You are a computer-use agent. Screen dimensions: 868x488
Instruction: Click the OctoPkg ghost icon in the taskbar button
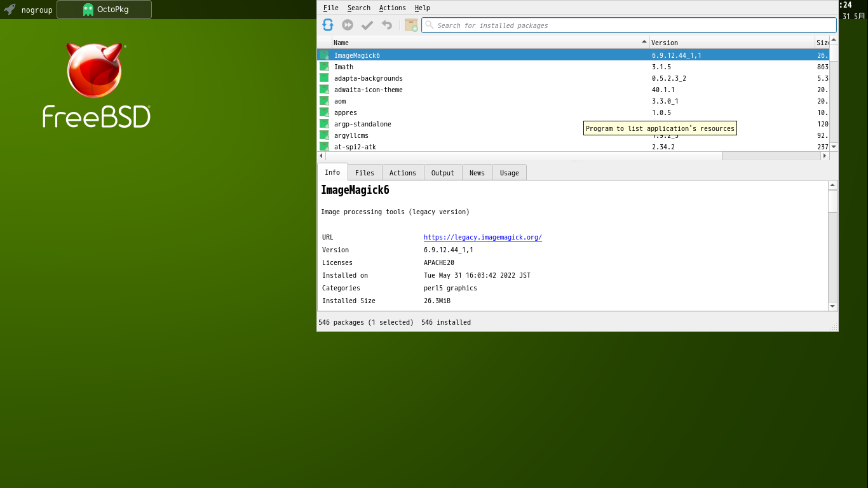pos(88,10)
